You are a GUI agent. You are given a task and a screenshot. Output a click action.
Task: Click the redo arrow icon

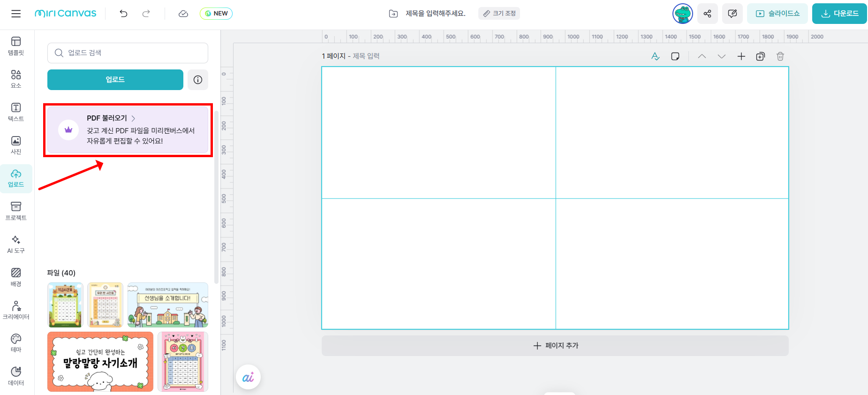[146, 14]
